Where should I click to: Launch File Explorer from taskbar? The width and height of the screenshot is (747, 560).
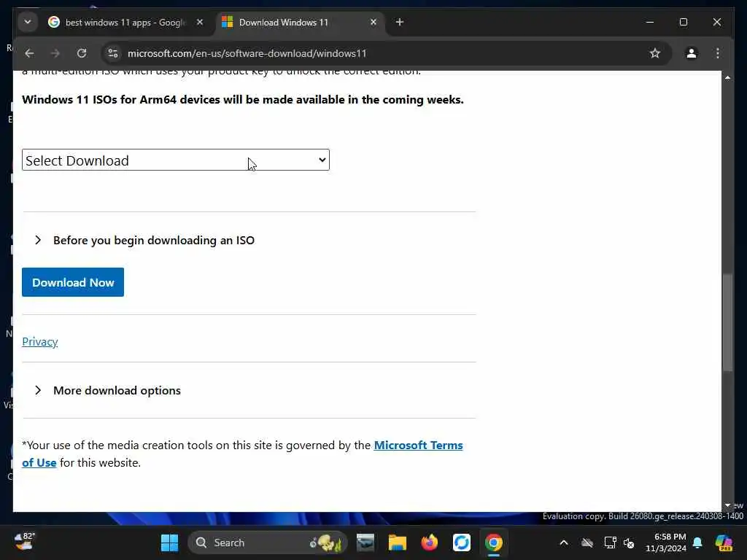[x=398, y=542]
